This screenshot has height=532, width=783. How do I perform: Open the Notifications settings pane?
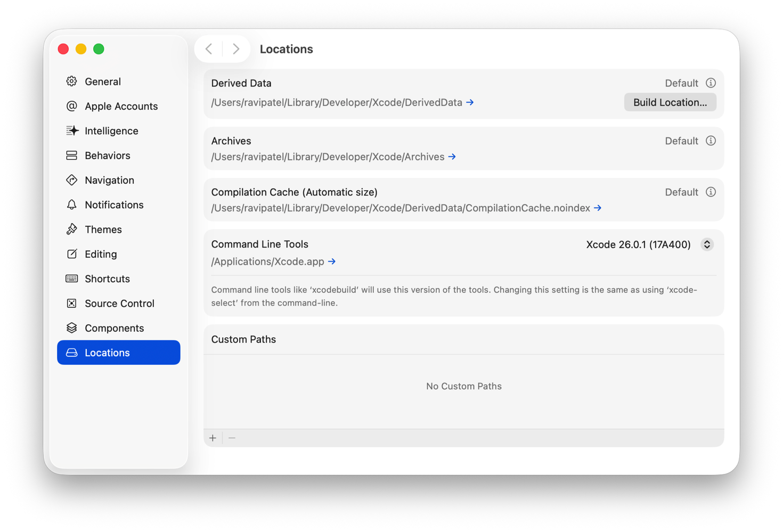(119, 204)
